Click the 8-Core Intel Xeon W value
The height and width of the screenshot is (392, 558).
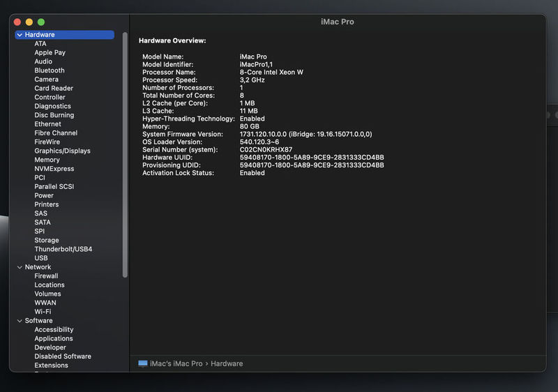pyautogui.click(x=271, y=73)
